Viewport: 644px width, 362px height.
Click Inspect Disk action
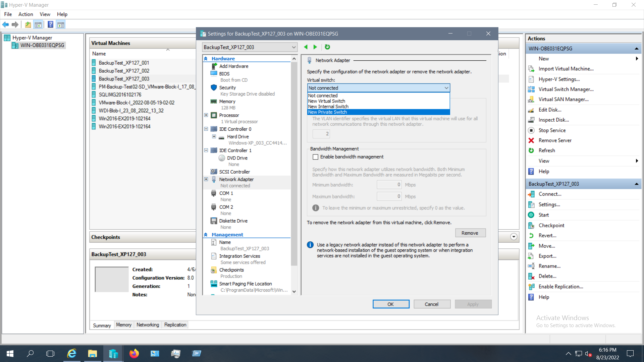pos(553,120)
